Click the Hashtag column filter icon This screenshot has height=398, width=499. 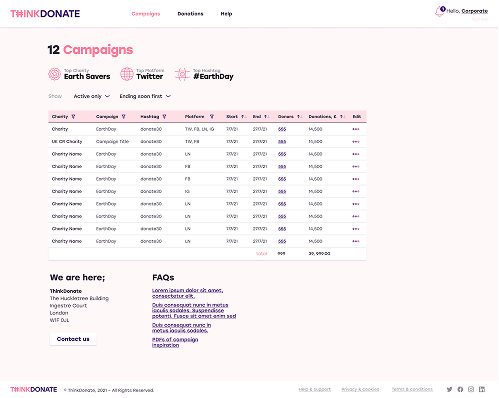(x=164, y=117)
